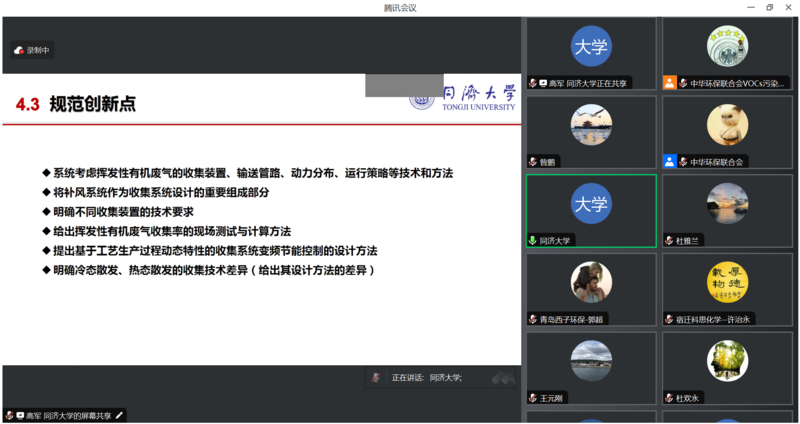Image resolution: width=800 pixels, height=424 pixels.
Task: Click screen icon in the bottom-left 屏幕共享 label
Action: pyautogui.click(x=20, y=415)
